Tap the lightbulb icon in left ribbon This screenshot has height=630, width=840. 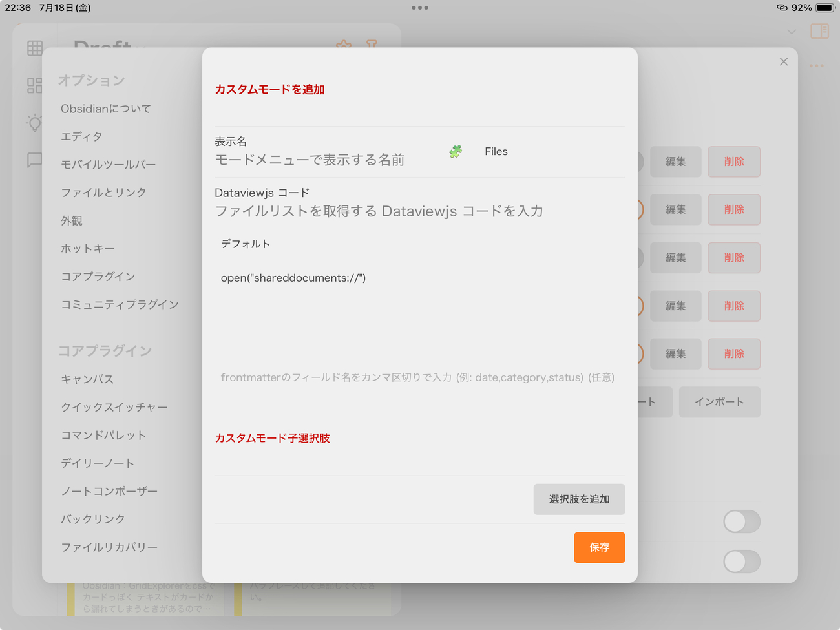tap(35, 123)
